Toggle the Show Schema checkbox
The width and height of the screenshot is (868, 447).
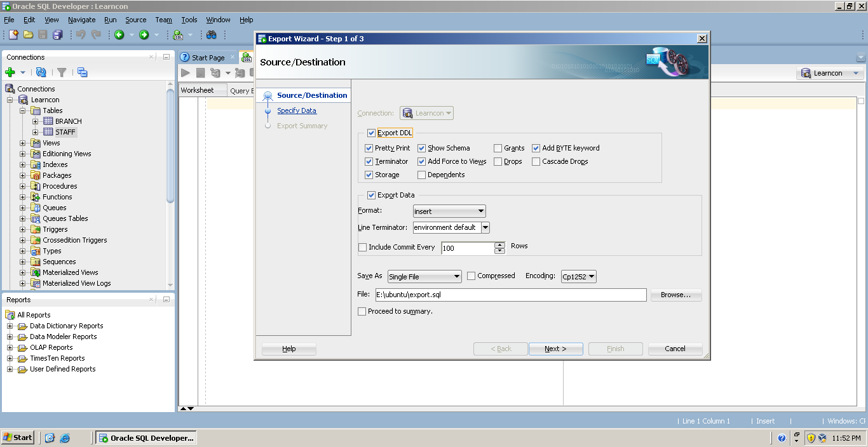[x=421, y=148]
